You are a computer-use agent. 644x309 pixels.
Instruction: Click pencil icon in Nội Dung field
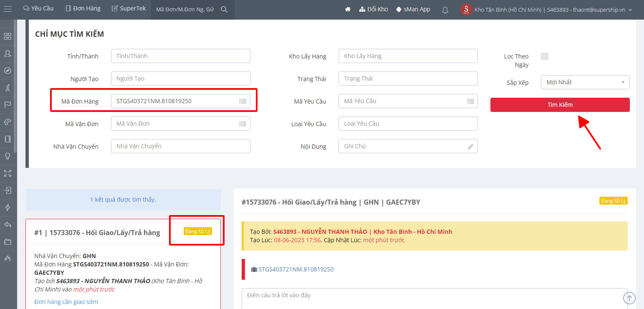(470, 147)
